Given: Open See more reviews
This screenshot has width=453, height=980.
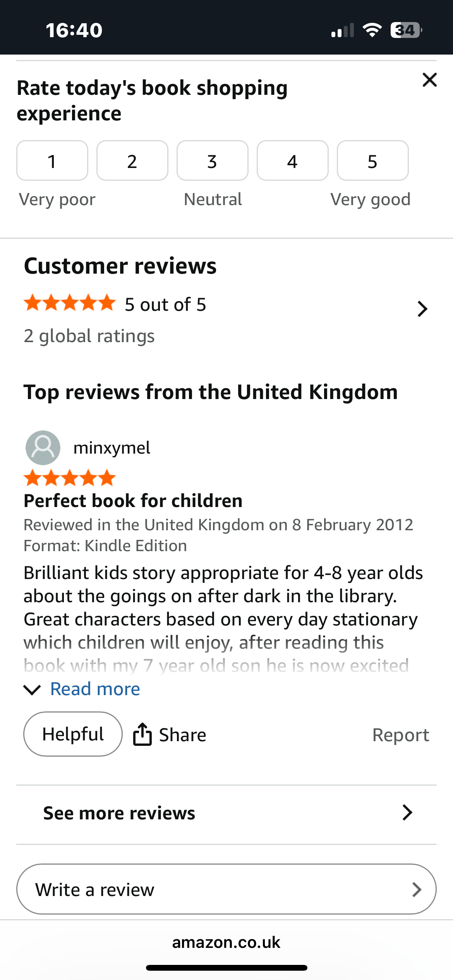Looking at the screenshot, I should coord(226,813).
